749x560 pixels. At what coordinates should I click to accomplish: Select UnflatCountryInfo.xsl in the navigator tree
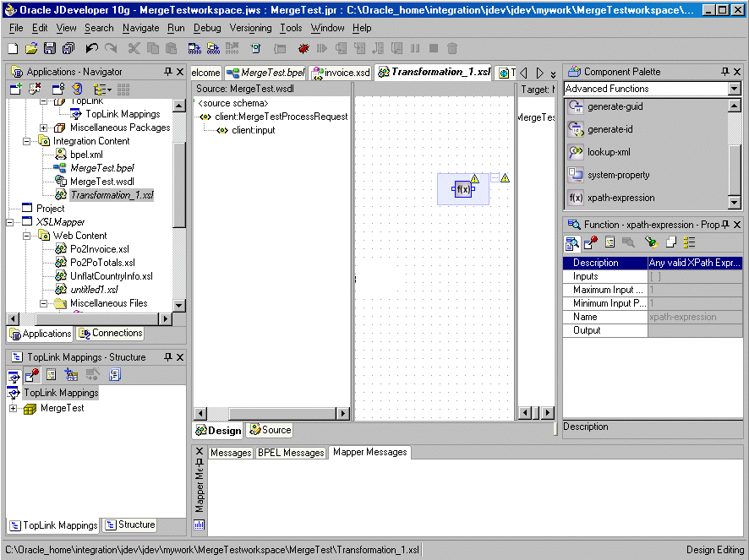click(112, 276)
